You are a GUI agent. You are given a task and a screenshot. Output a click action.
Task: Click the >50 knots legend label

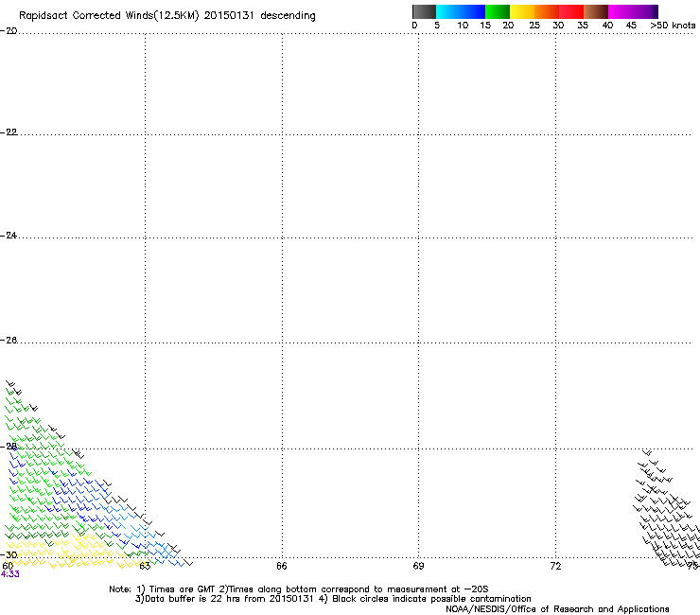[x=673, y=26]
